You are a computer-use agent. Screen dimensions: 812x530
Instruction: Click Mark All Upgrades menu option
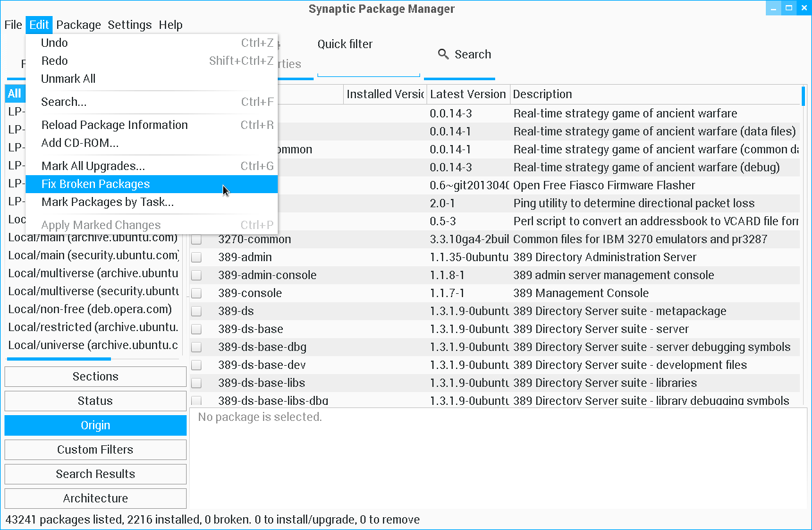tap(93, 166)
